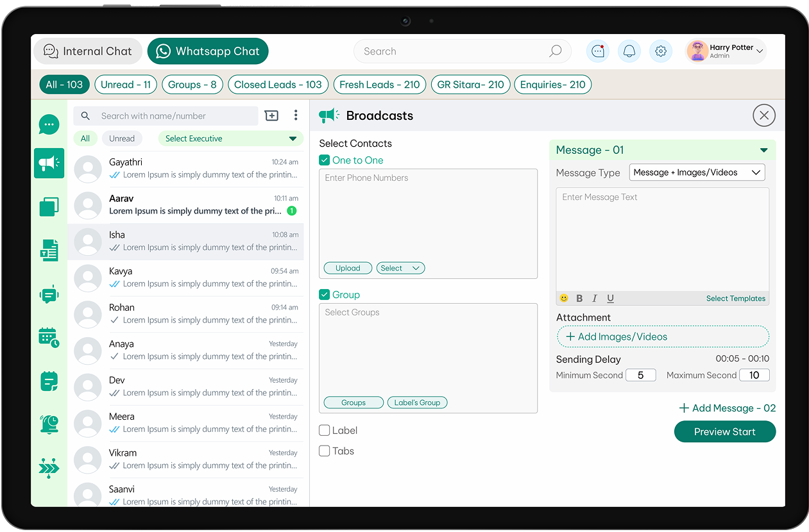Click the Preview Start button
Viewport: 809px width, 532px height.
pyautogui.click(x=725, y=431)
